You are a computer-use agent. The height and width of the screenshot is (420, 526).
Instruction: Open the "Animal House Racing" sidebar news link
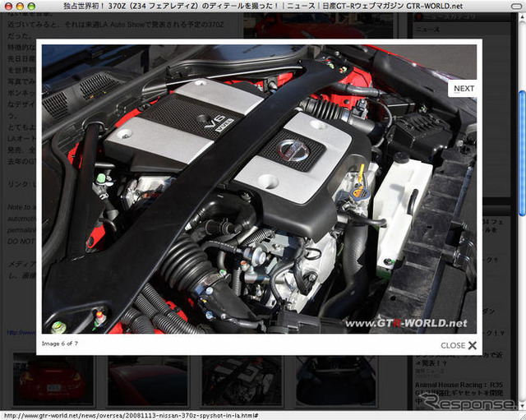point(459,393)
